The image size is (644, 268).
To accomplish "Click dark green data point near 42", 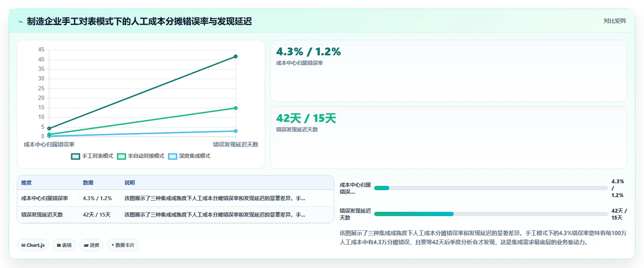I will coord(236,56).
